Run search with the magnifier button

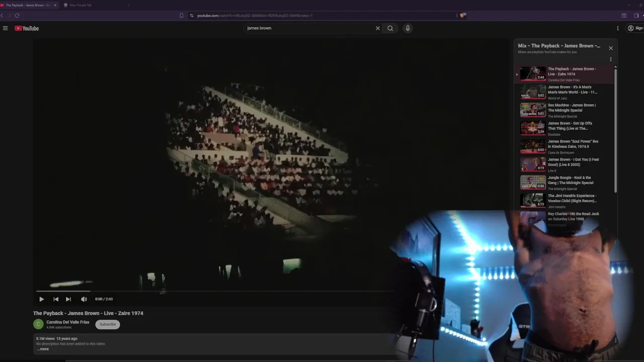[x=390, y=28]
